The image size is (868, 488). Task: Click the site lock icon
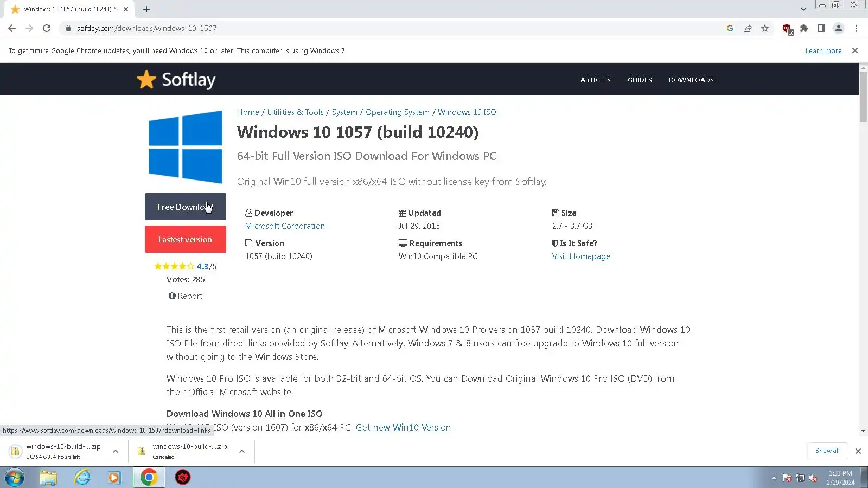point(68,28)
